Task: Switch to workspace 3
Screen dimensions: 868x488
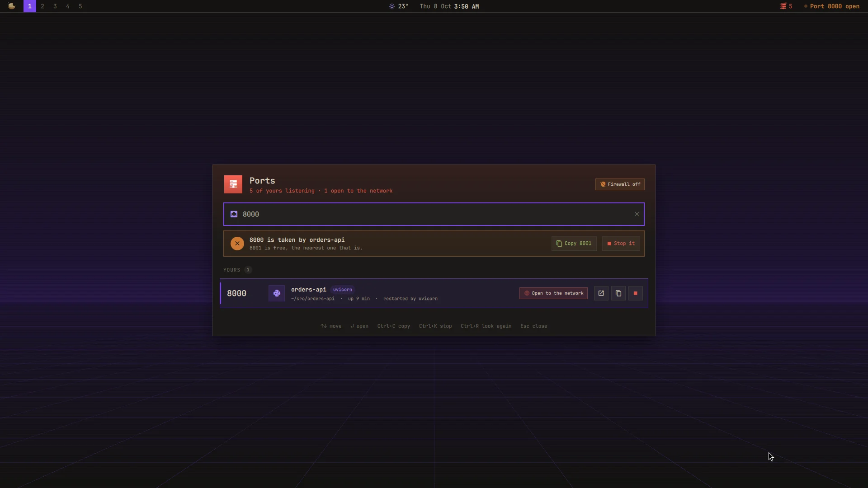Action: 55,6
